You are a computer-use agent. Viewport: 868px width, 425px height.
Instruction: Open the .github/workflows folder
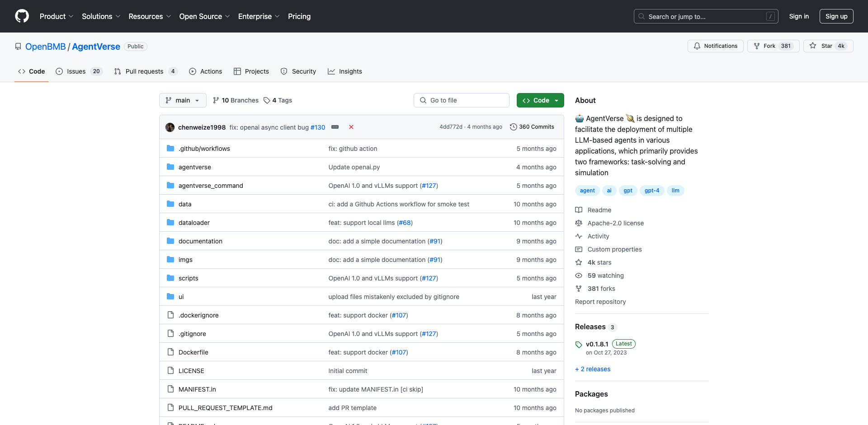204,149
